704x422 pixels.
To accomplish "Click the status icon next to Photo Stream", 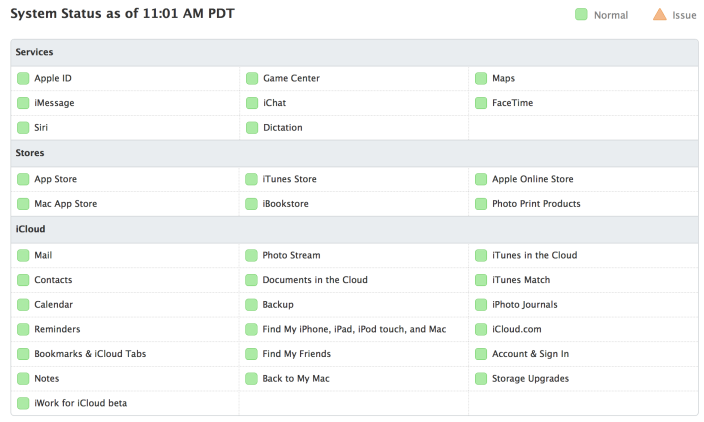I will point(252,256).
